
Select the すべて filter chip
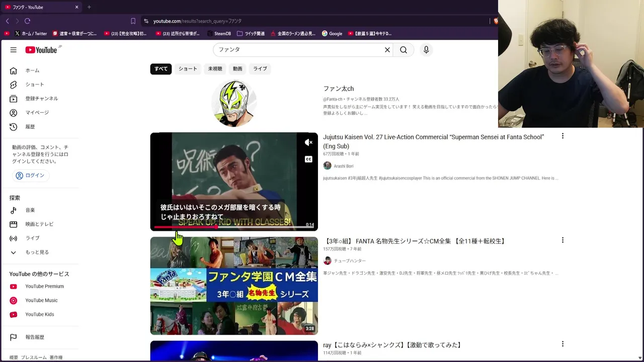(x=161, y=69)
